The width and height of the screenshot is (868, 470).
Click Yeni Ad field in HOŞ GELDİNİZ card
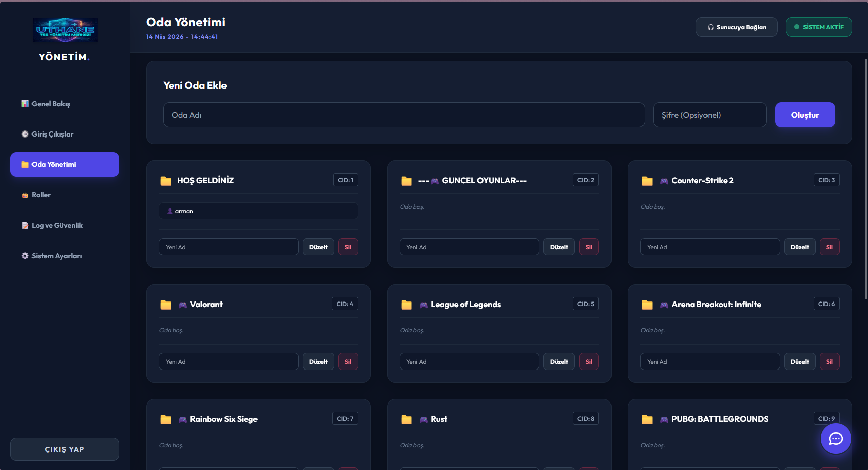(x=229, y=247)
